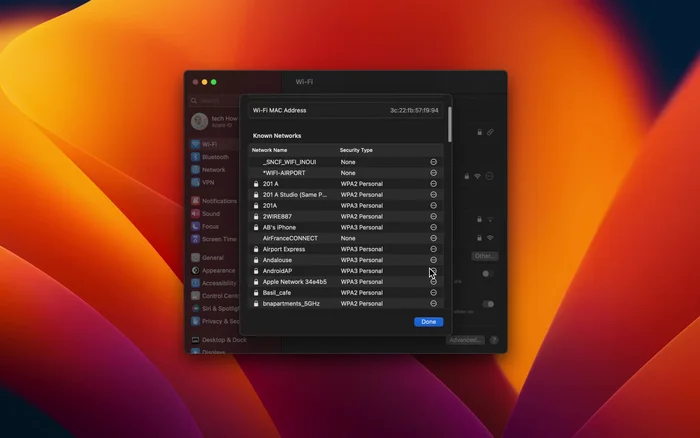Viewport: 700px width, 438px height.
Task: Open the VPN sidebar item
Action: (x=208, y=183)
